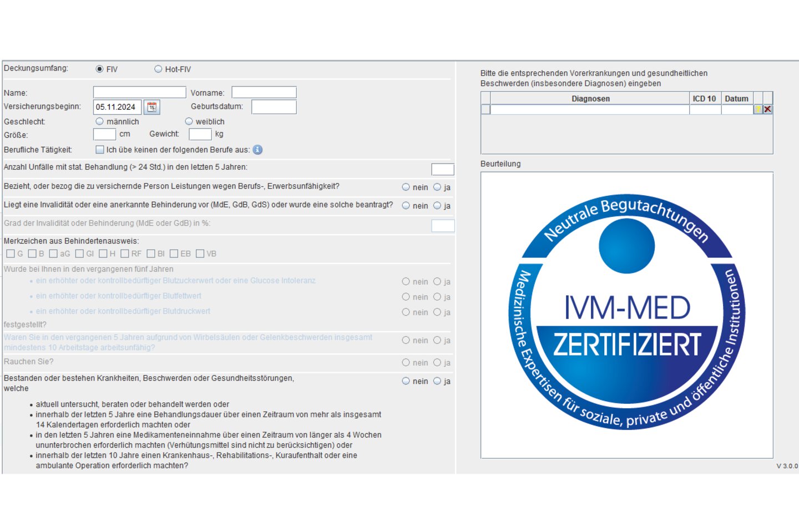Click the Geburtsdatum input field
Image resolution: width=799 pixels, height=532 pixels.
(274, 107)
